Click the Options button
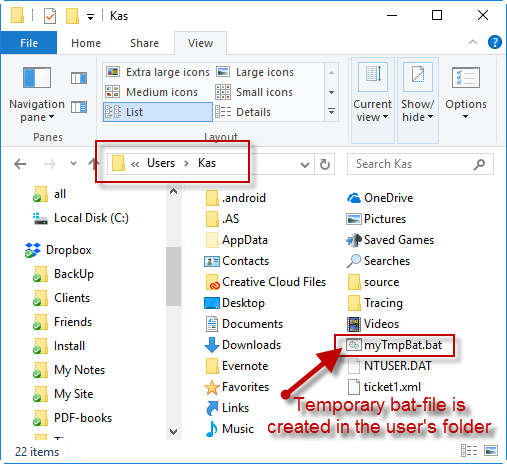Image resolution: width=507 pixels, height=464 pixels. tap(466, 93)
